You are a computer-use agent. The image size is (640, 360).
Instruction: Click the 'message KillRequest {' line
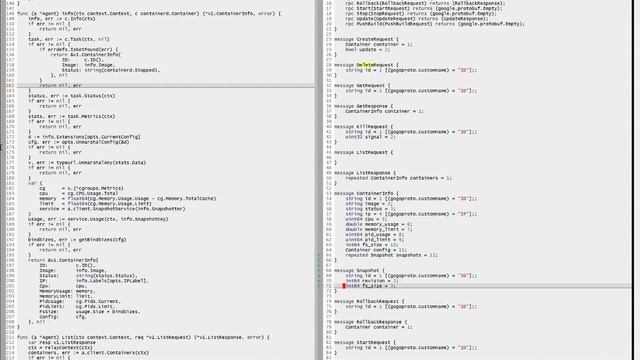(x=363, y=127)
